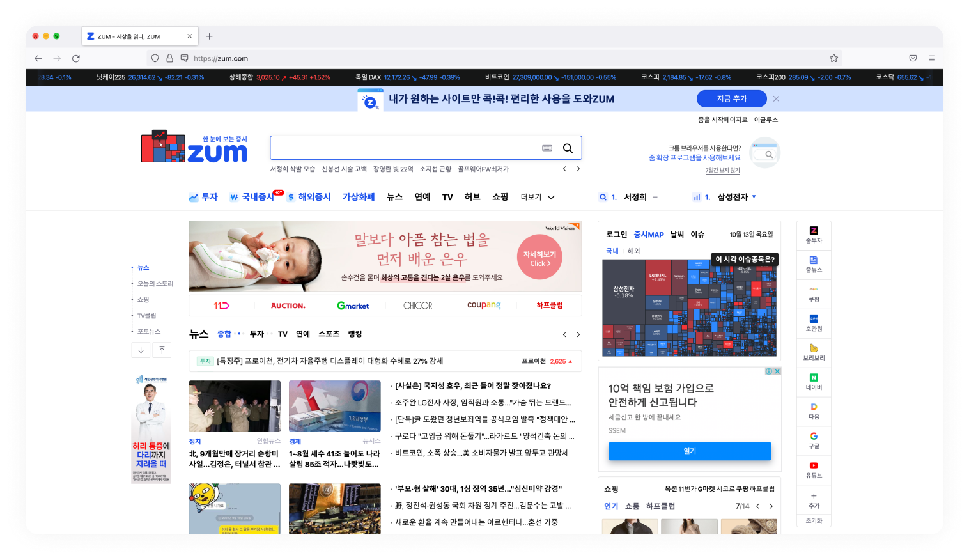The width and height of the screenshot is (969, 560).
Task: Open the virtual keyboard icon in search bar
Action: [x=547, y=148]
